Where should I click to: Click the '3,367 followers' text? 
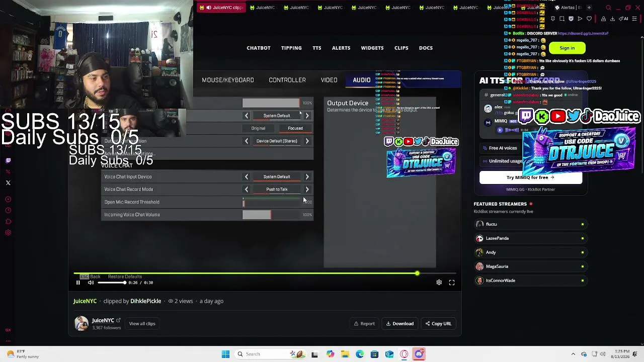106,328
